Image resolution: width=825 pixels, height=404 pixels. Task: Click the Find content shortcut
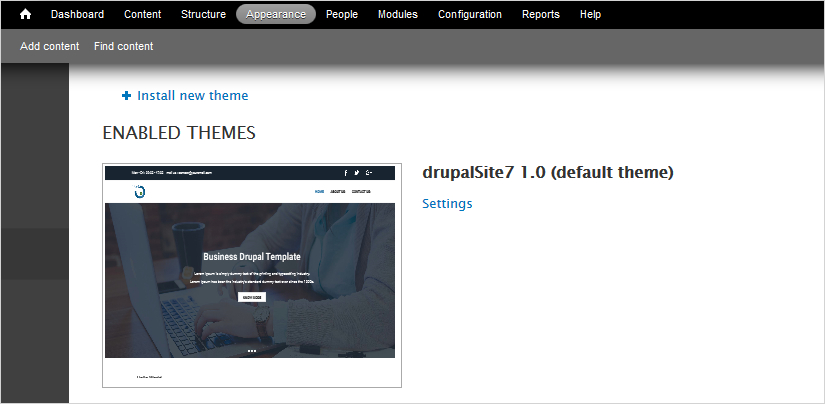pos(124,46)
